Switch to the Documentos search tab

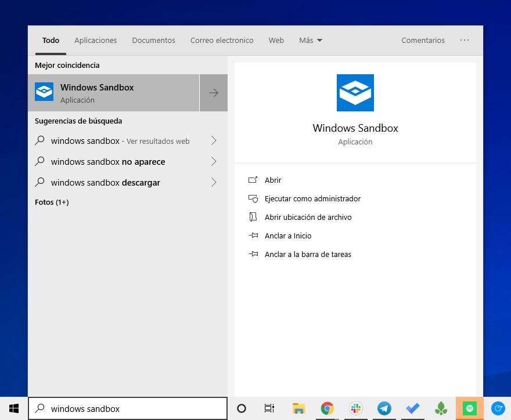pos(153,40)
